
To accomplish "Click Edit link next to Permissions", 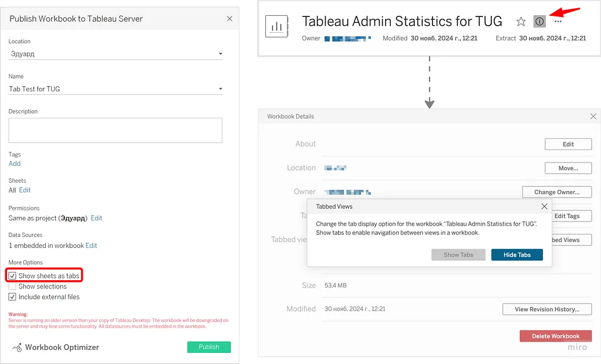I will [x=96, y=218].
